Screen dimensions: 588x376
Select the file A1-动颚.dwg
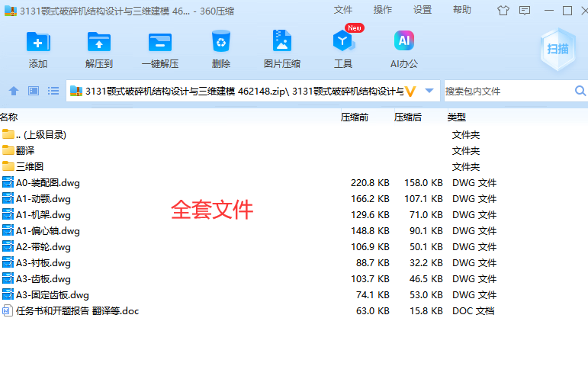[x=43, y=199]
